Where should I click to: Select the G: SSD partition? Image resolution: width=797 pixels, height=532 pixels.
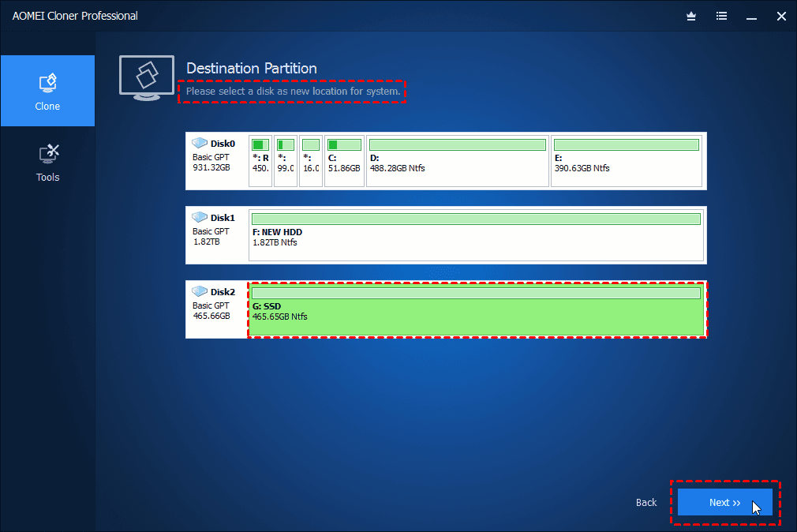477,309
